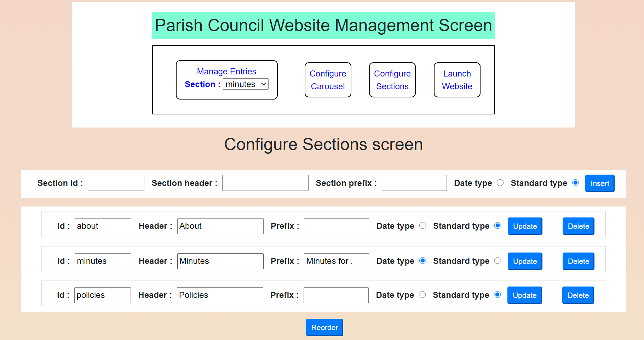Image resolution: width=644 pixels, height=340 pixels.
Task: Focus the Section header input field
Action: pyautogui.click(x=265, y=183)
